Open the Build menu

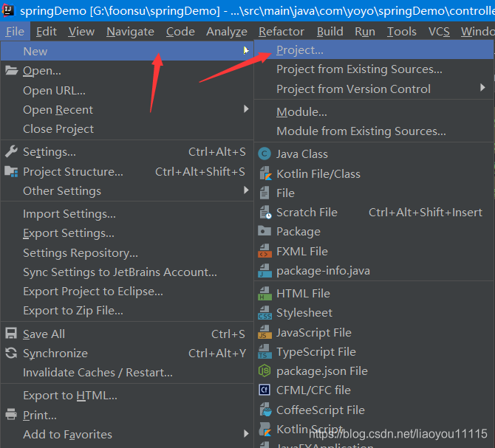[330, 32]
